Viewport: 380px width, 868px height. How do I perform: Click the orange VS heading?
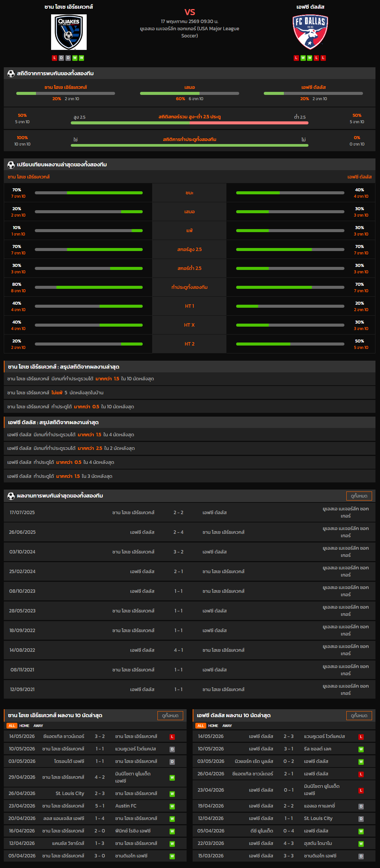(190, 12)
